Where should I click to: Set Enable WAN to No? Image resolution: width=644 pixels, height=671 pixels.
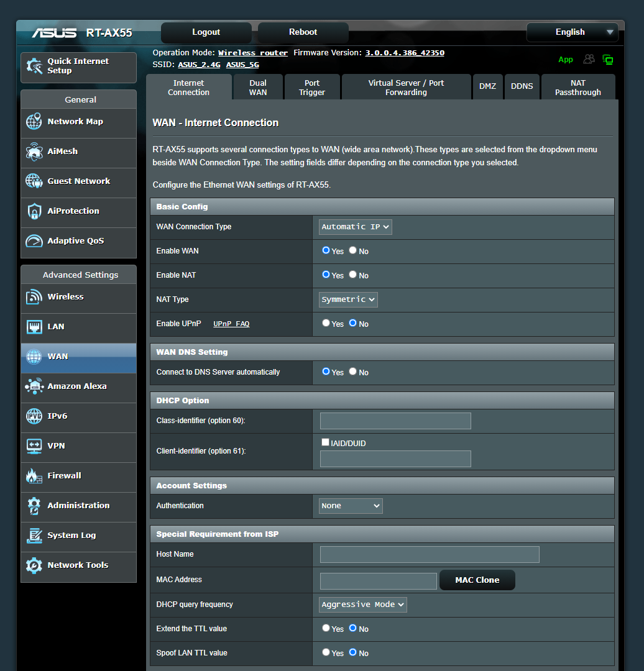(x=353, y=250)
